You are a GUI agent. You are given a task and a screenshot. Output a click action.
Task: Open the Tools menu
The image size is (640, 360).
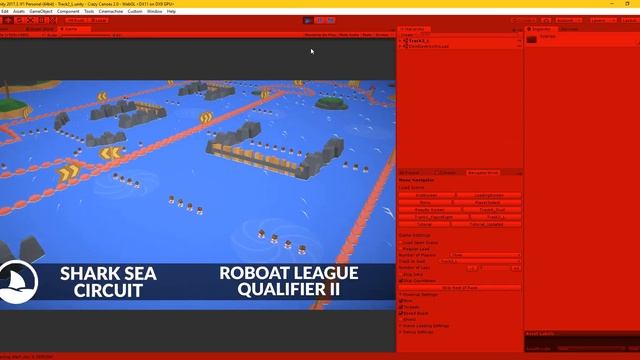coord(89,11)
